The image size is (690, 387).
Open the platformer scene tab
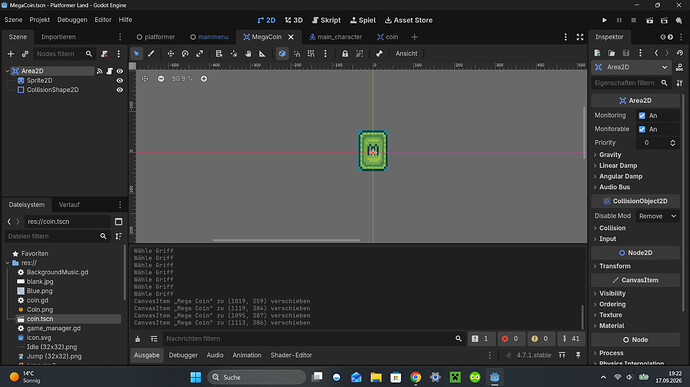point(156,37)
